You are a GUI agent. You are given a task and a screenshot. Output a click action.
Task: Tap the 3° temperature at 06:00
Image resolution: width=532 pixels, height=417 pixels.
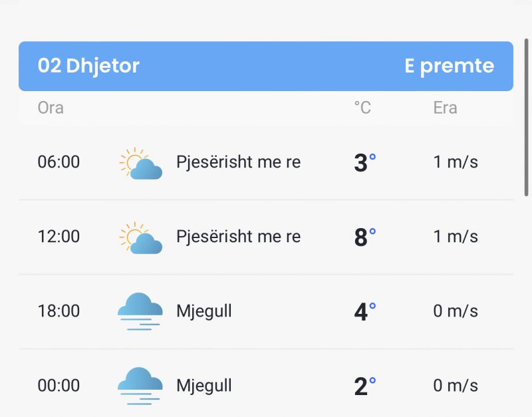tap(364, 162)
